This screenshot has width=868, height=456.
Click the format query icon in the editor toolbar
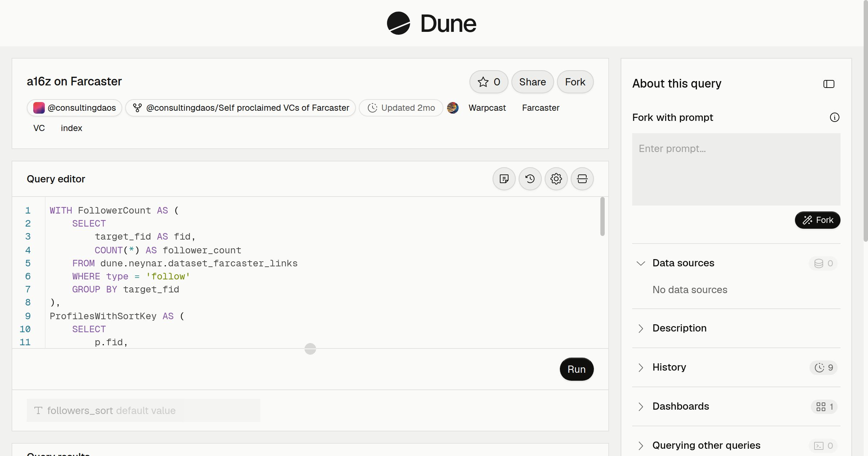tap(504, 179)
